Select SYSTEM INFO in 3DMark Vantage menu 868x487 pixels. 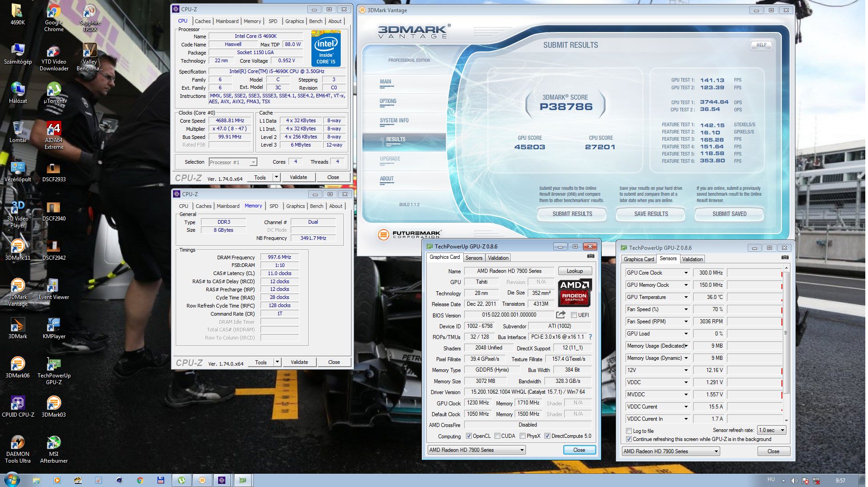click(394, 120)
